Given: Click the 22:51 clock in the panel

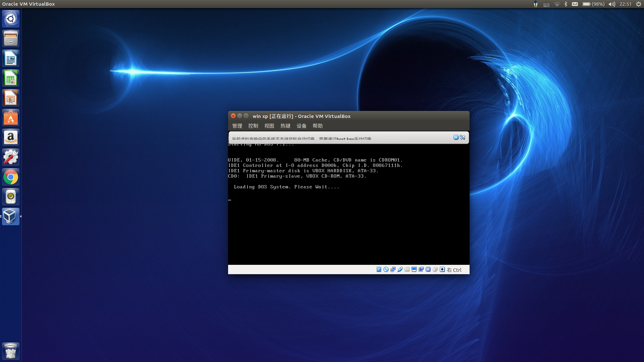Looking at the screenshot, I should coord(625,4).
